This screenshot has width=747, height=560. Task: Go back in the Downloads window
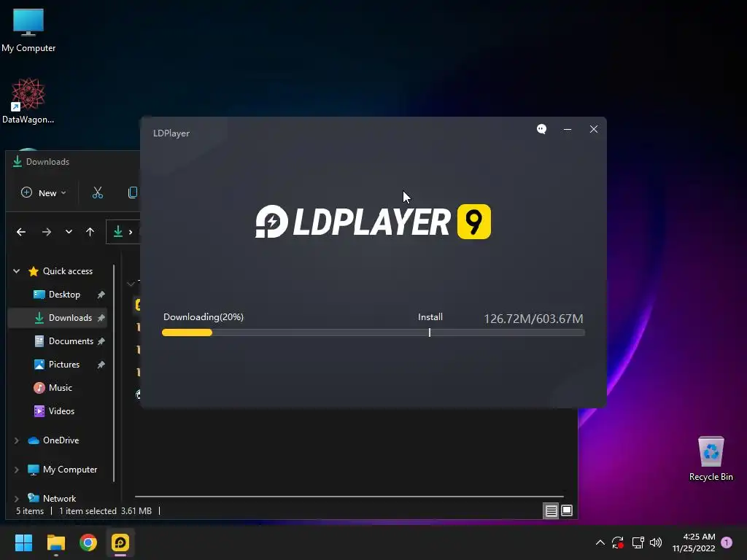click(x=21, y=232)
